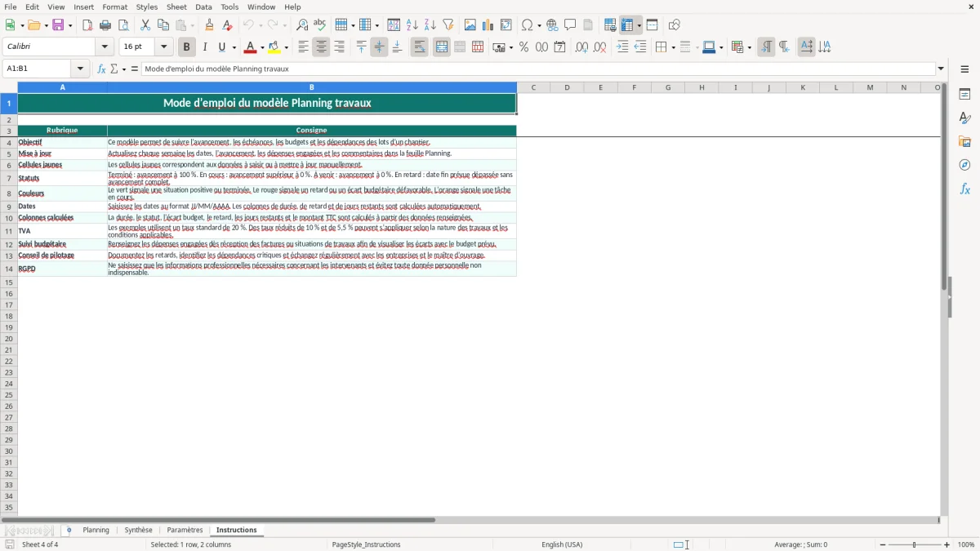This screenshot has width=980, height=551.
Task: Apply red font color swatch
Action: pos(251,47)
